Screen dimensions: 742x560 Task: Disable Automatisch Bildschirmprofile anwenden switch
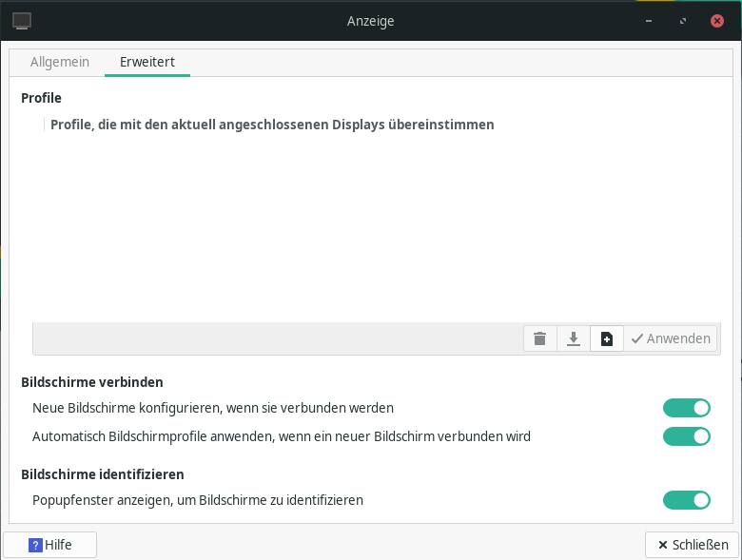[686, 436]
